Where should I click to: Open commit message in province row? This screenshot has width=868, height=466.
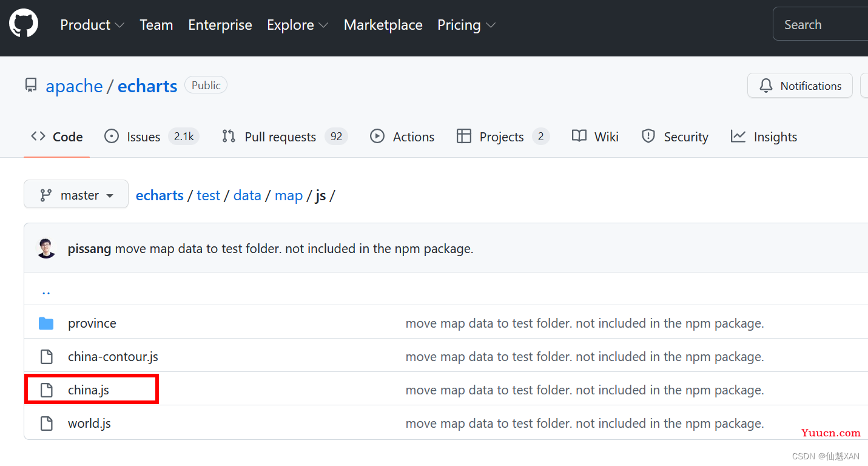585,323
